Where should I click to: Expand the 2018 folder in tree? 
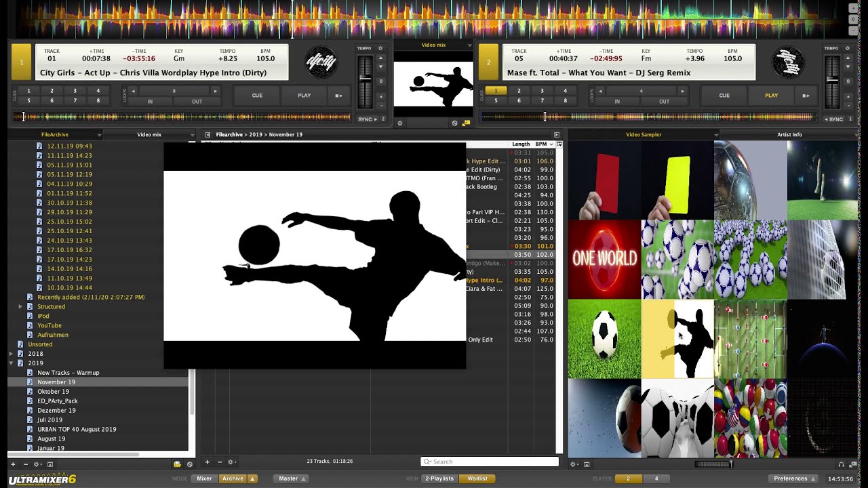(11, 354)
